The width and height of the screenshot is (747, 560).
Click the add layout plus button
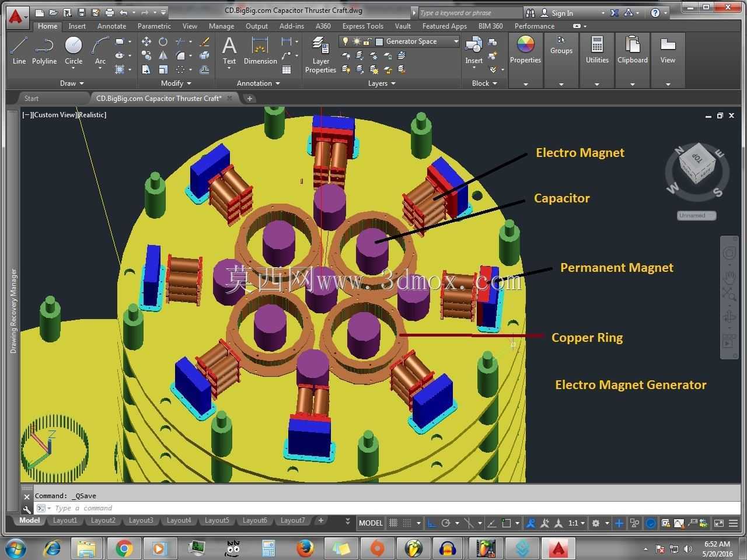click(320, 520)
